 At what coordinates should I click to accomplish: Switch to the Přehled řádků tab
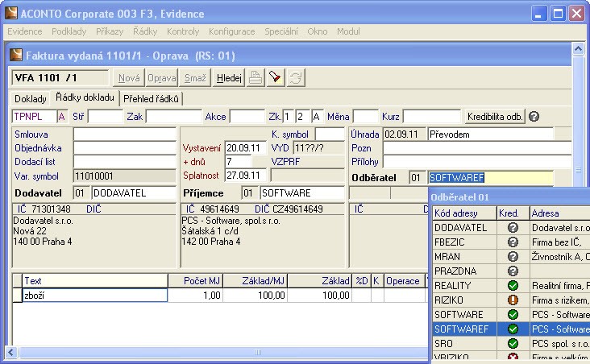point(152,99)
